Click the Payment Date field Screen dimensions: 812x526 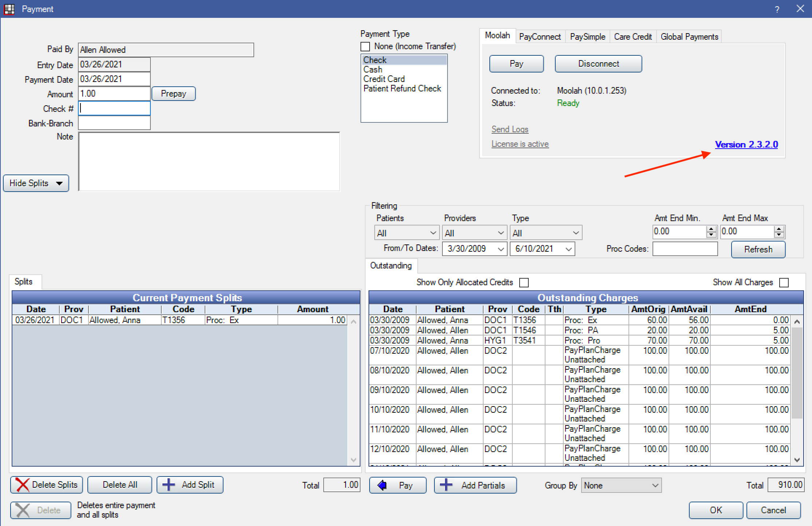114,79
